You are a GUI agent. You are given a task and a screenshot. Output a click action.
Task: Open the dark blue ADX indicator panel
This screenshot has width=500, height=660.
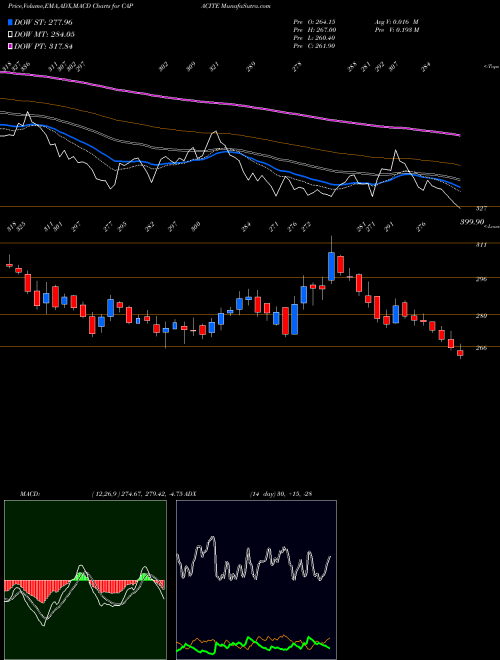click(x=256, y=580)
